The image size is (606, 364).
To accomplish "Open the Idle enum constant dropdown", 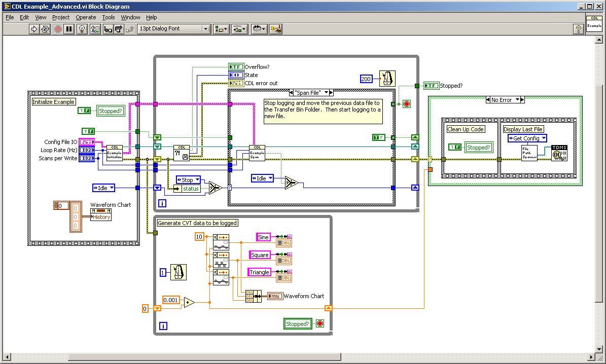I will 103,188.
